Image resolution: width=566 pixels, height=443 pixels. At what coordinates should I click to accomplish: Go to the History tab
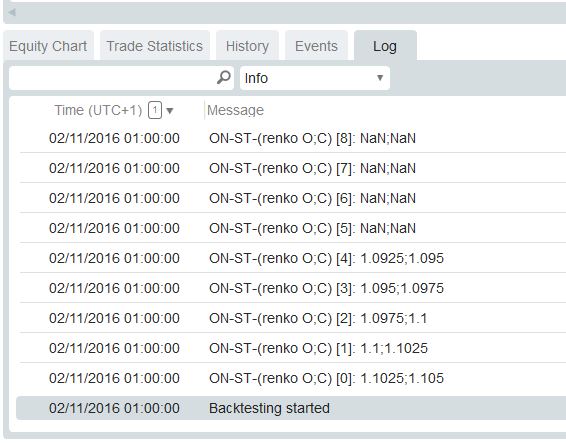pos(247,46)
